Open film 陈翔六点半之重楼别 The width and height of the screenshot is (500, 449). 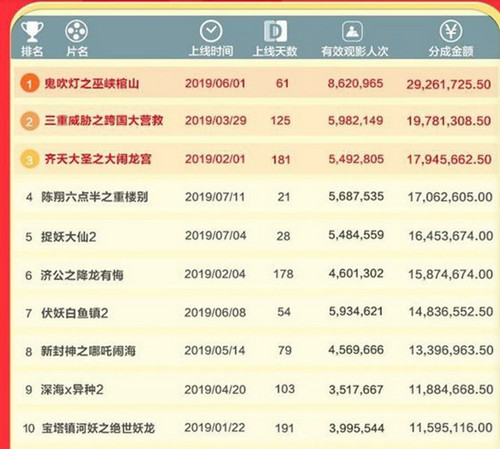(95, 197)
